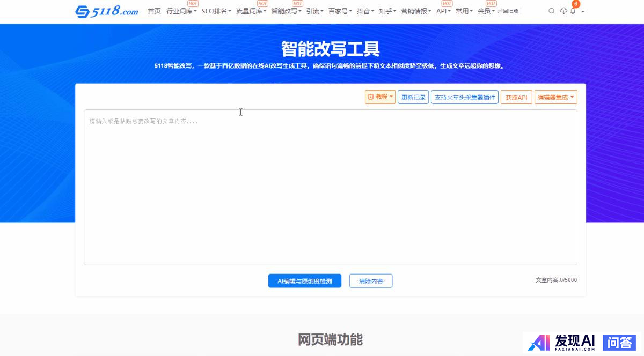Click the 问答 badge
Screen dimensions: 644x356
619,343
